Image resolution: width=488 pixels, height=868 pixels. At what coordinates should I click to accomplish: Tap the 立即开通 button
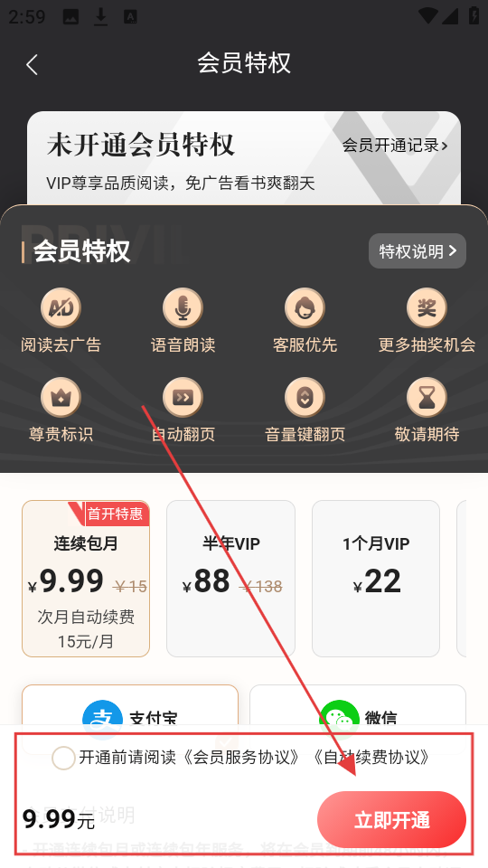391,820
